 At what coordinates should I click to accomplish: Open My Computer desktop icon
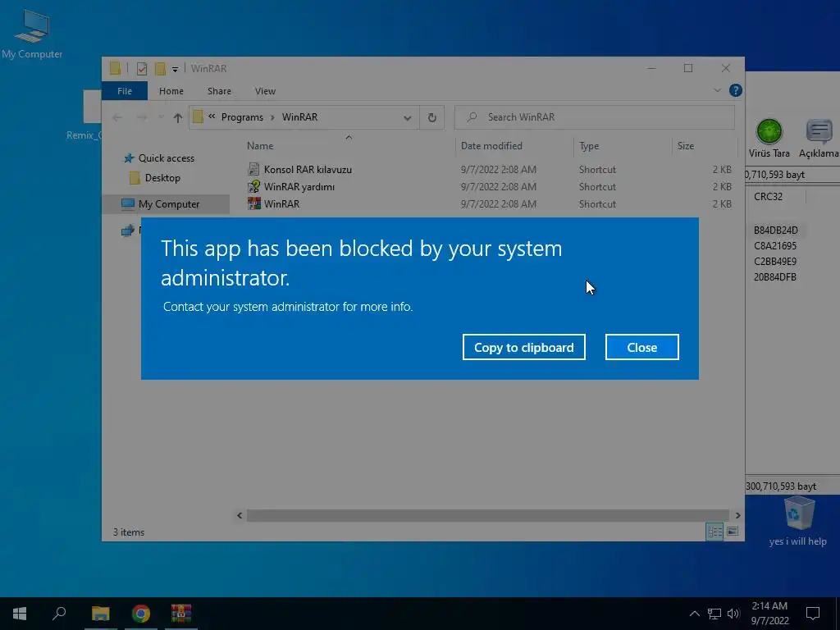(32, 34)
